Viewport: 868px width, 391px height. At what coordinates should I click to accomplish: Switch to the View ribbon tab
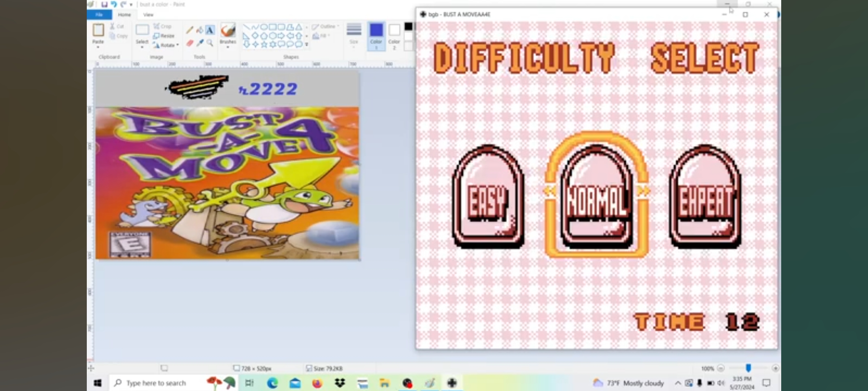148,15
